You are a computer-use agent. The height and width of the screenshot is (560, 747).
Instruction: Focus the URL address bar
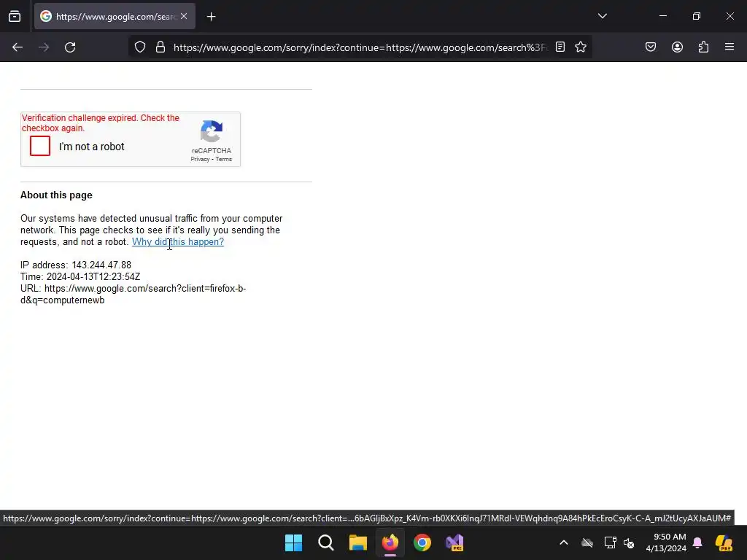(x=360, y=47)
